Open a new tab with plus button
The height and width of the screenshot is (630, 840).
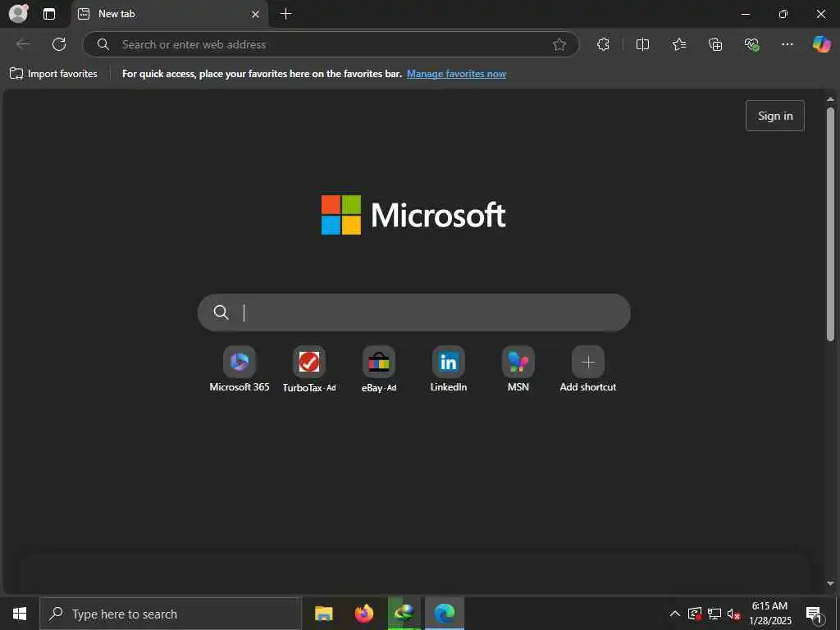tap(286, 14)
